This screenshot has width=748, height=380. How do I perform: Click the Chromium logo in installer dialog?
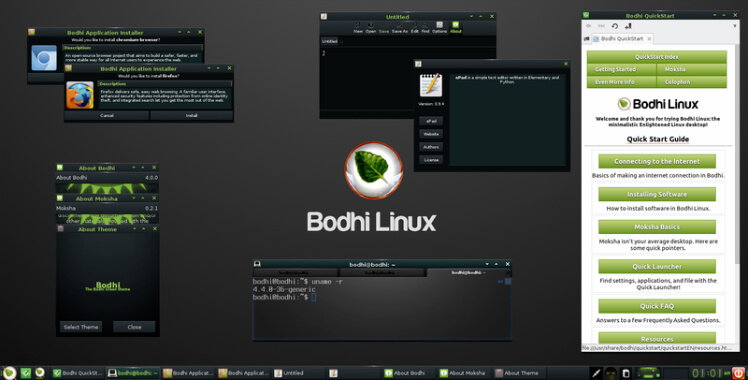coord(44,58)
